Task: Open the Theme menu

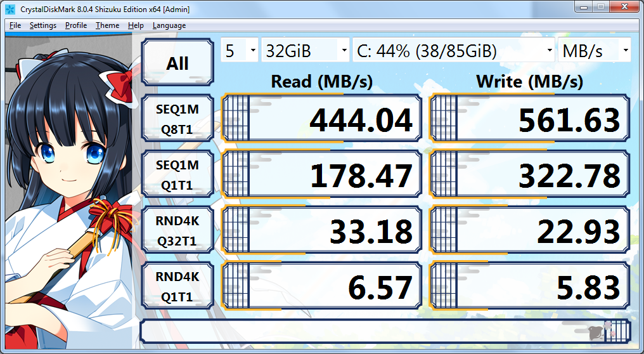Action: click(108, 25)
